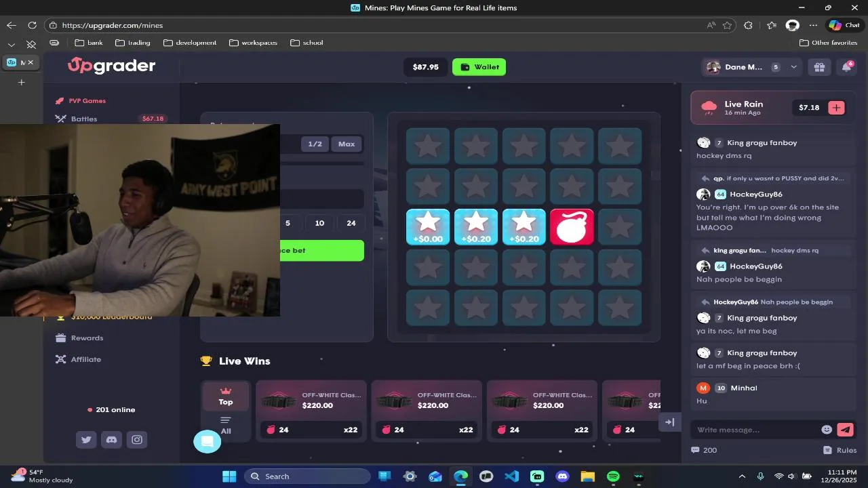Click the $7.18 Live Rain amount
The image size is (868, 488).
click(809, 108)
